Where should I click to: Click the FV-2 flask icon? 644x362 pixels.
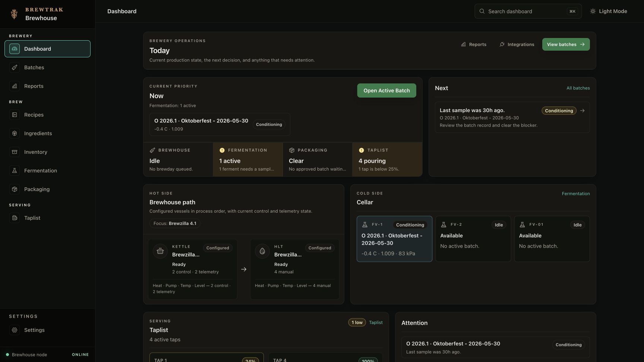pyautogui.click(x=443, y=225)
